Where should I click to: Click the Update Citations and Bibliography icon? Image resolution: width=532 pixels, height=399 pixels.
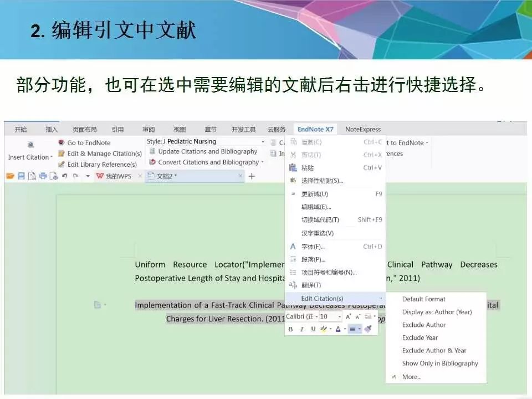click(x=152, y=151)
